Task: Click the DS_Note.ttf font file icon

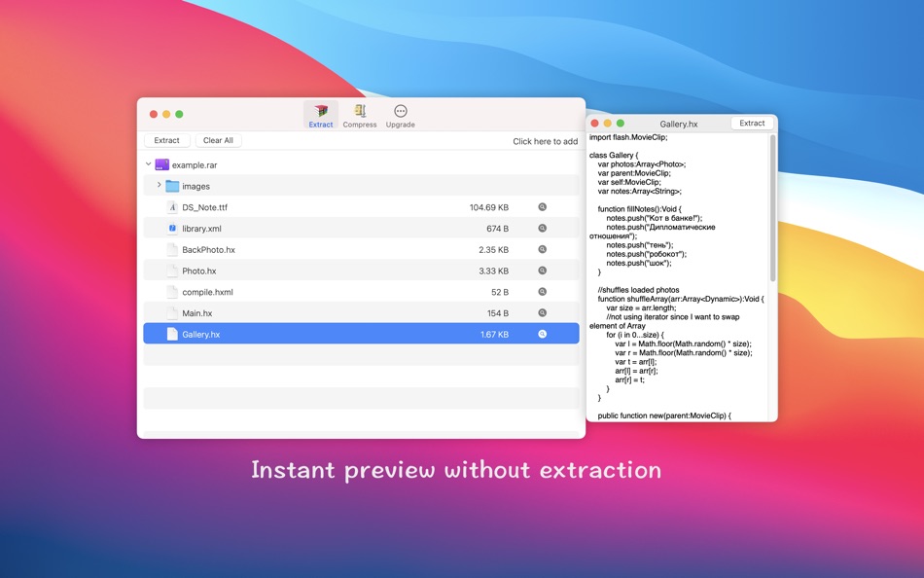Action: click(x=172, y=207)
